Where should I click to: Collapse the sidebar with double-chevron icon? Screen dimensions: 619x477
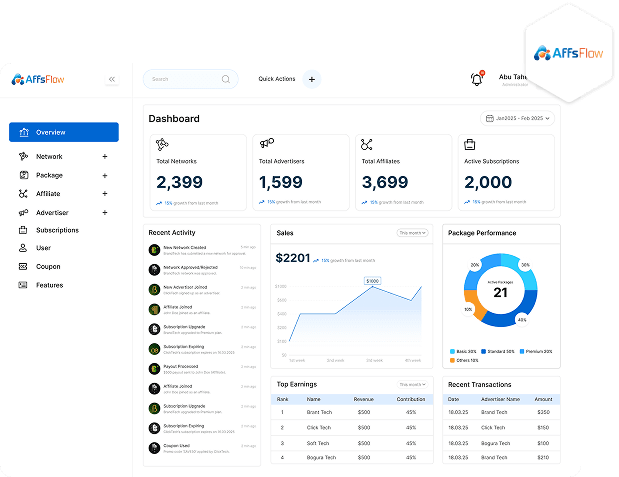point(112,79)
